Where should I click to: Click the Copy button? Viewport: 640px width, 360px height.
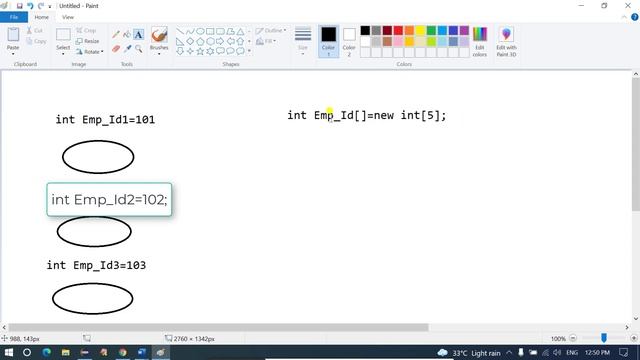click(x=36, y=41)
